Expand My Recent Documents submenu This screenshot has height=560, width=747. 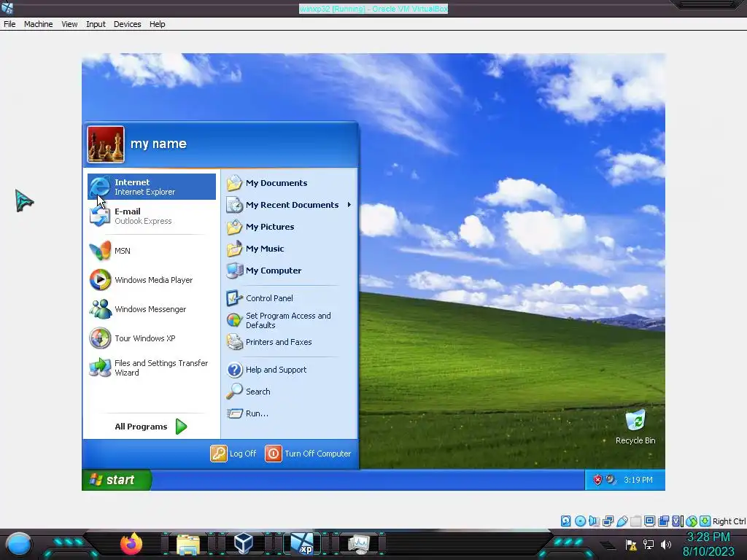(289, 205)
